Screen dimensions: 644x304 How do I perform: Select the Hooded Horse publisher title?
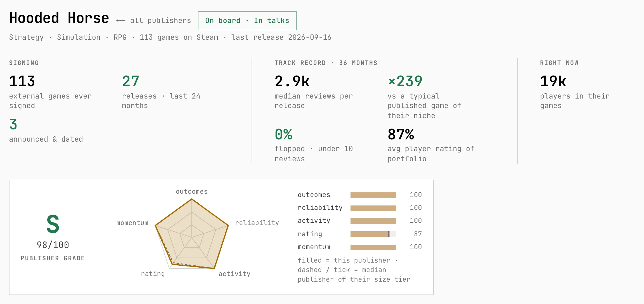[x=59, y=18]
